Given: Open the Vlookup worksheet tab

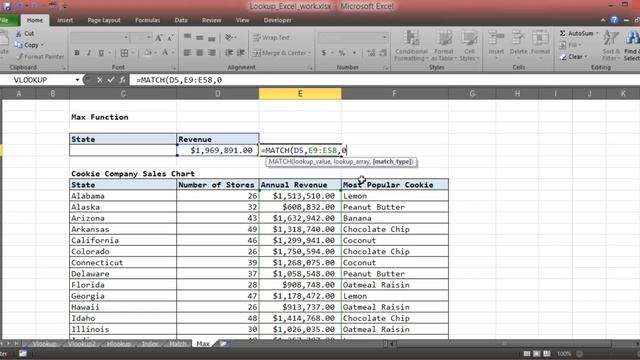Looking at the screenshot, I should coord(44,344).
